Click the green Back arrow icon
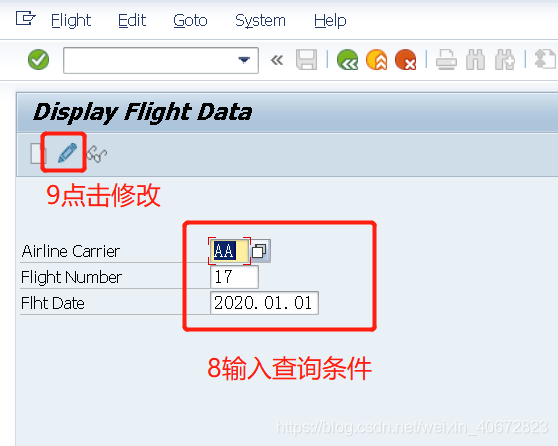This screenshot has height=446, width=558. coord(347,59)
